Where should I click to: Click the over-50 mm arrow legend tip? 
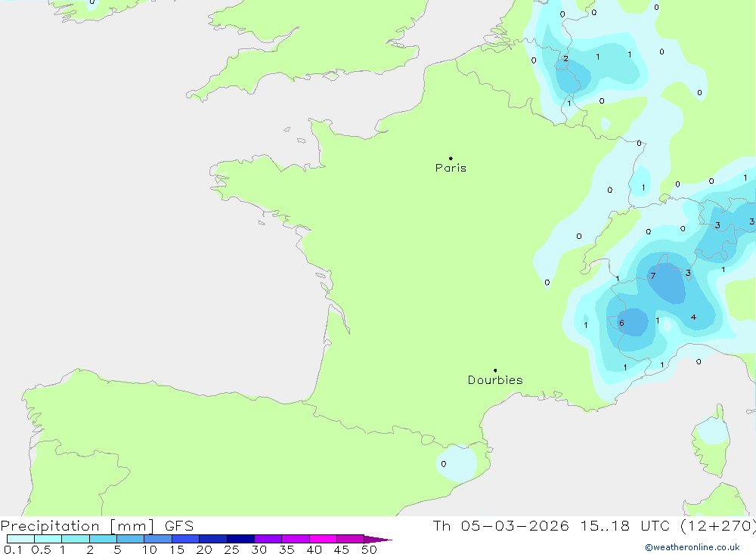(x=378, y=540)
